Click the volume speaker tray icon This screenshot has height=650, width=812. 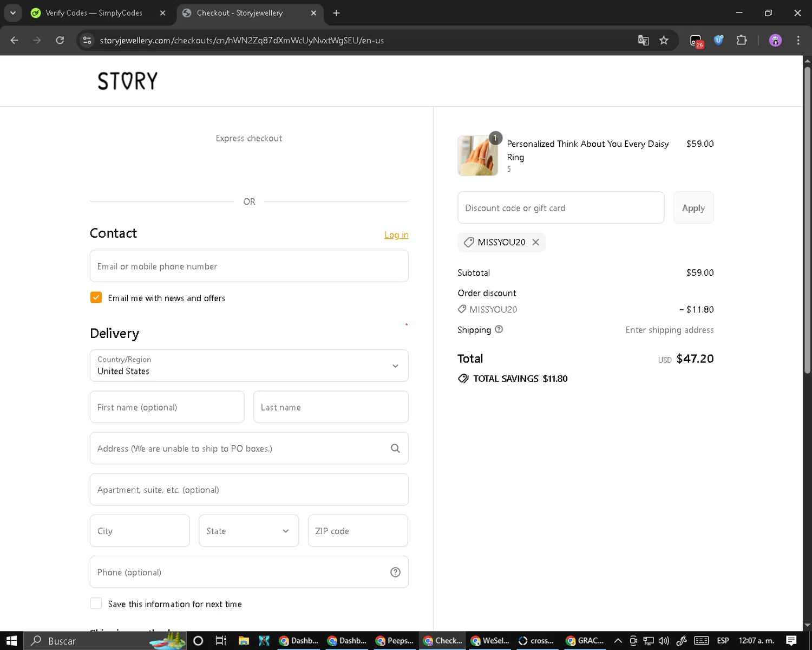click(x=664, y=641)
